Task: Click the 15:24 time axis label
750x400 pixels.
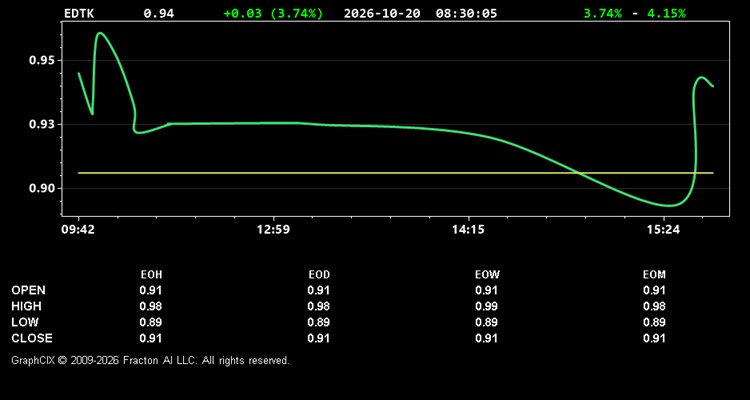Action: [x=663, y=230]
